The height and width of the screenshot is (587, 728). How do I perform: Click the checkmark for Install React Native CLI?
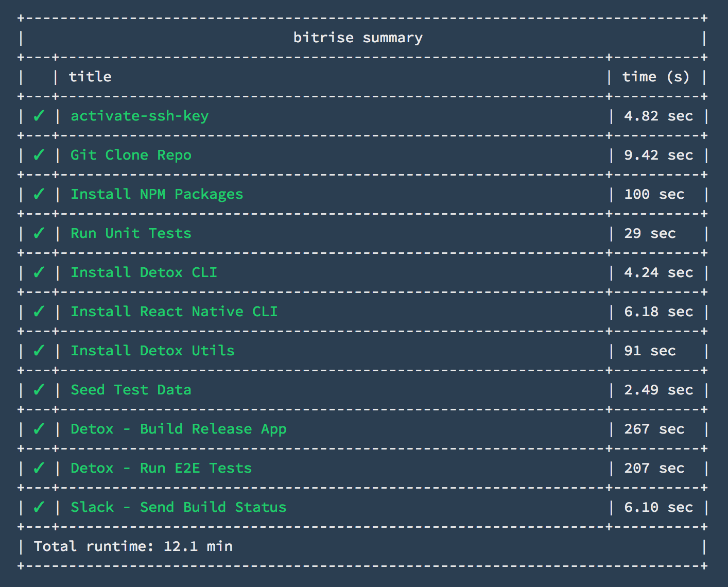coord(39,312)
